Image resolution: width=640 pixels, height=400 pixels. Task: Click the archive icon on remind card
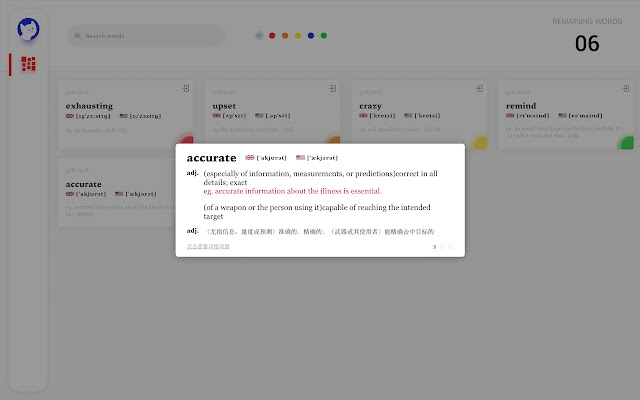[x=626, y=88]
